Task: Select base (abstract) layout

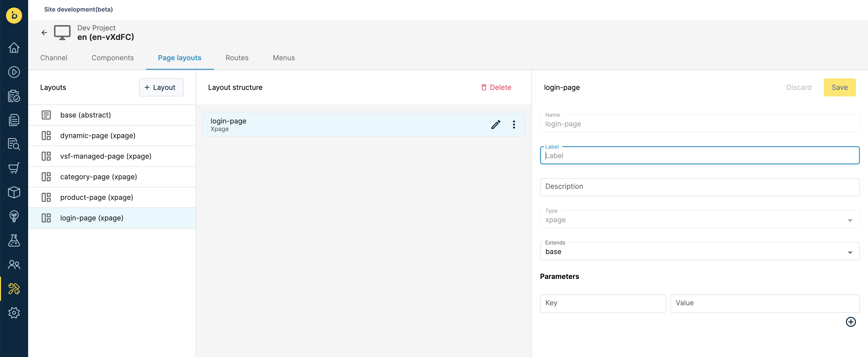Action: point(112,115)
